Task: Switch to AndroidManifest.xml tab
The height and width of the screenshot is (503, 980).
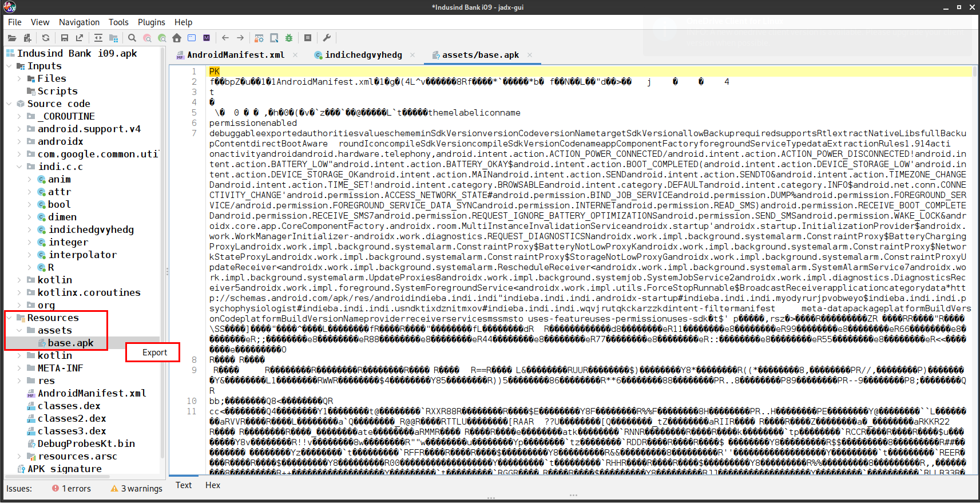Action: point(236,55)
